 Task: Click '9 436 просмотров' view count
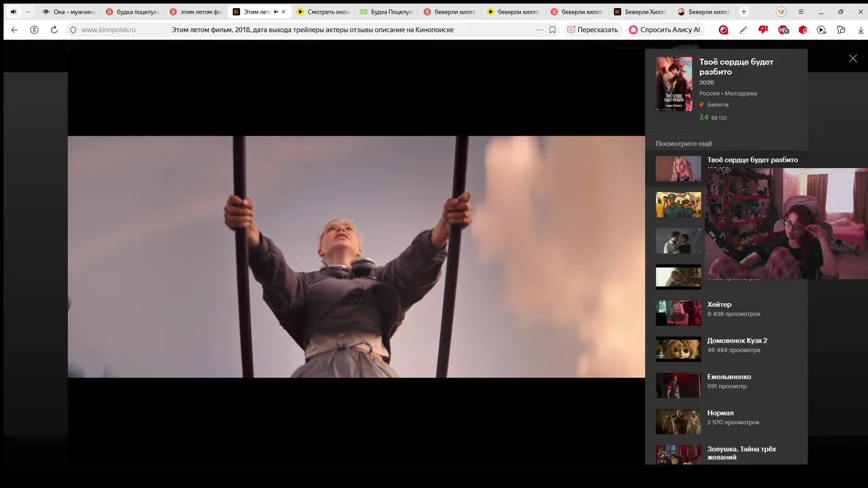[734, 314]
